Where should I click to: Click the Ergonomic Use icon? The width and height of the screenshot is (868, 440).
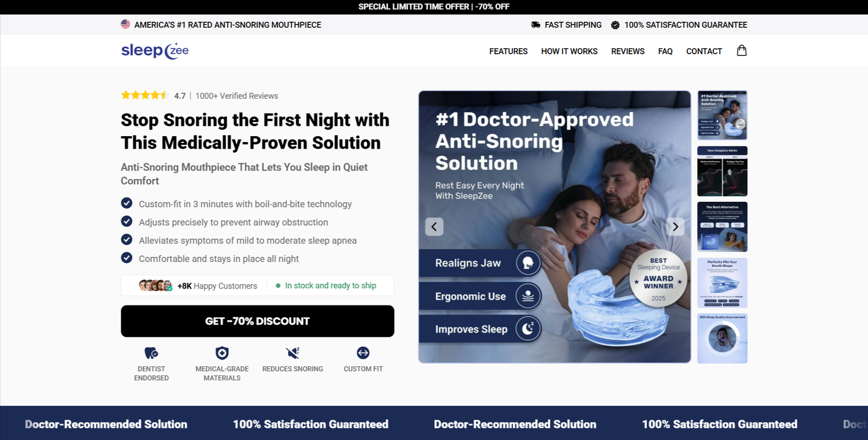pos(528,296)
